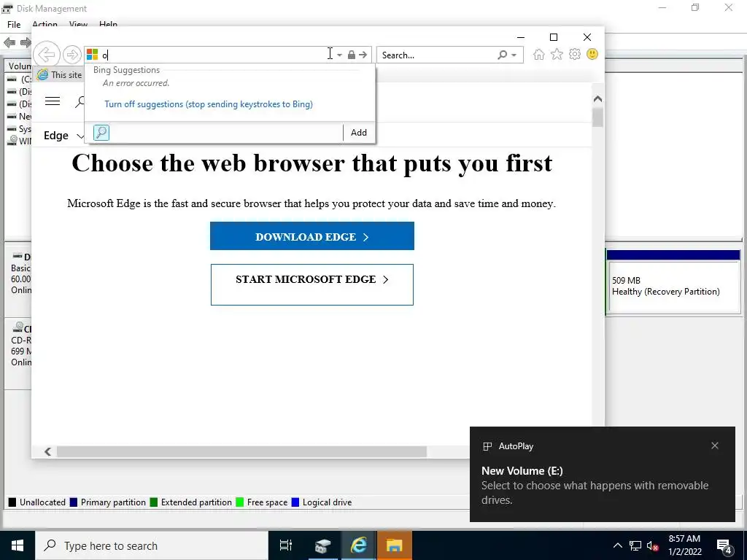Open the Windows Start button
The image size is (747, 560).
(x=18, y=545)
